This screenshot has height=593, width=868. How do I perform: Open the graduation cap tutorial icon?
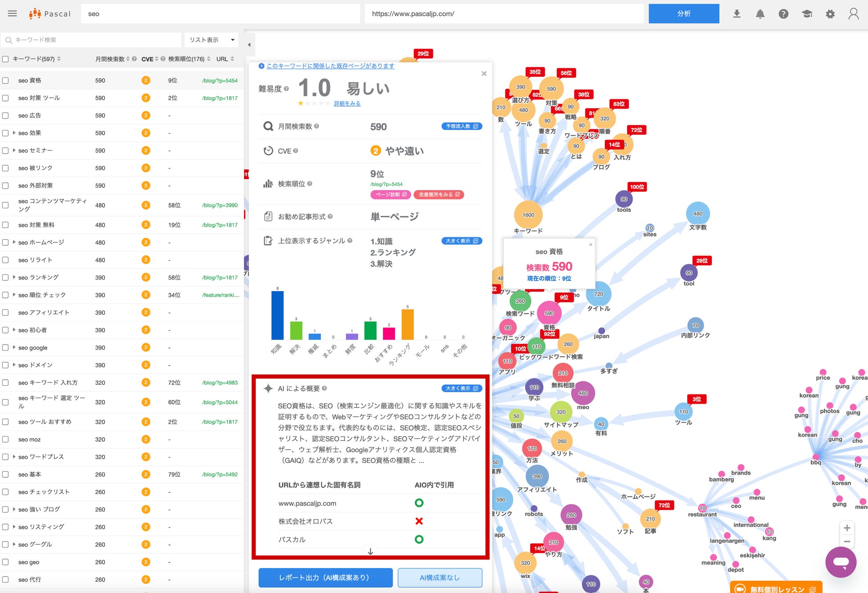(x=807, y=14)
